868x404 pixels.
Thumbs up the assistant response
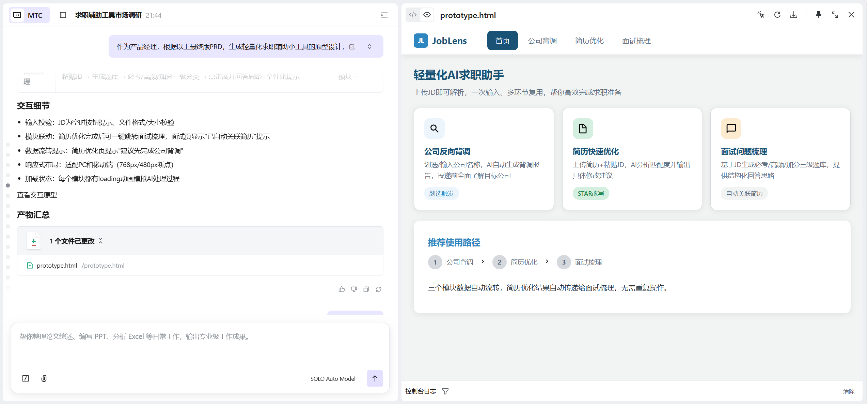342,289
